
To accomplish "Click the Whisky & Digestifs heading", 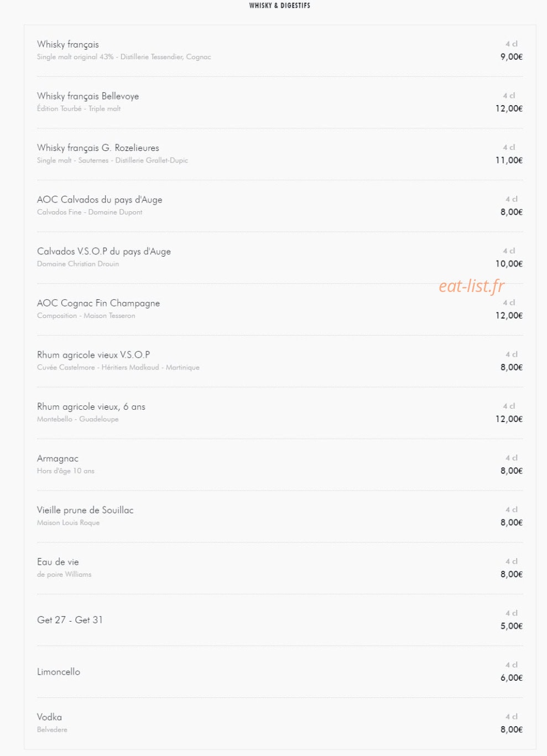I will point(279,6).
